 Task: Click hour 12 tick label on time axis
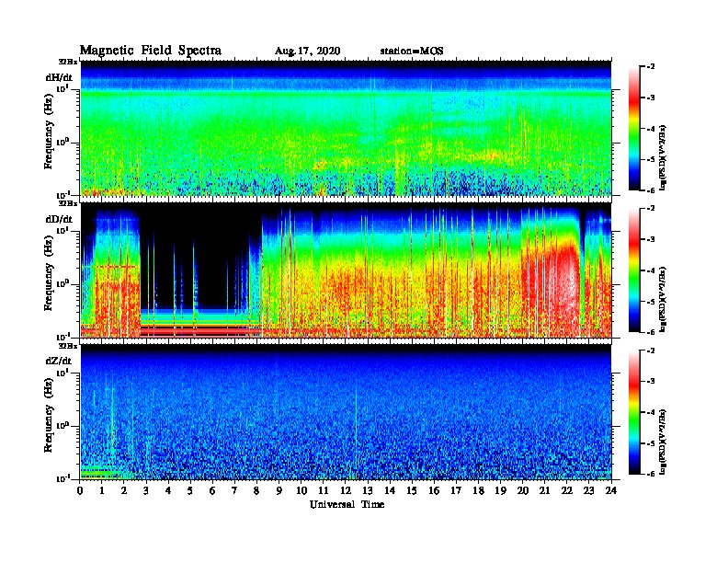click(346, 491)
